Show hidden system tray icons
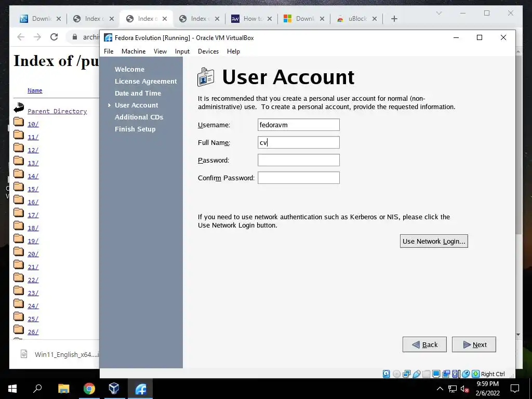The width and height of the screenshot is (532, 399). tap(440, 389)
